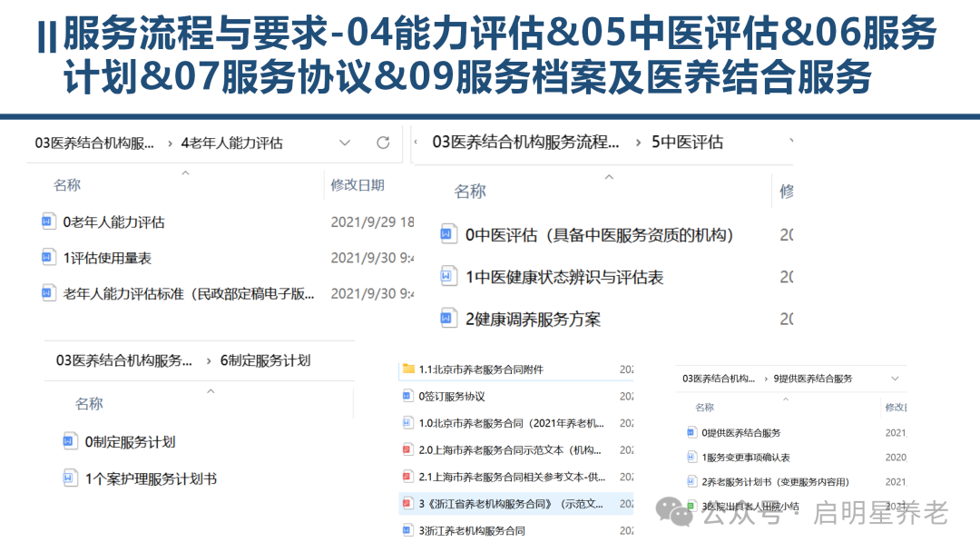
Task: Select the Word icon beside 0中医评估
Action: [448, 234]
